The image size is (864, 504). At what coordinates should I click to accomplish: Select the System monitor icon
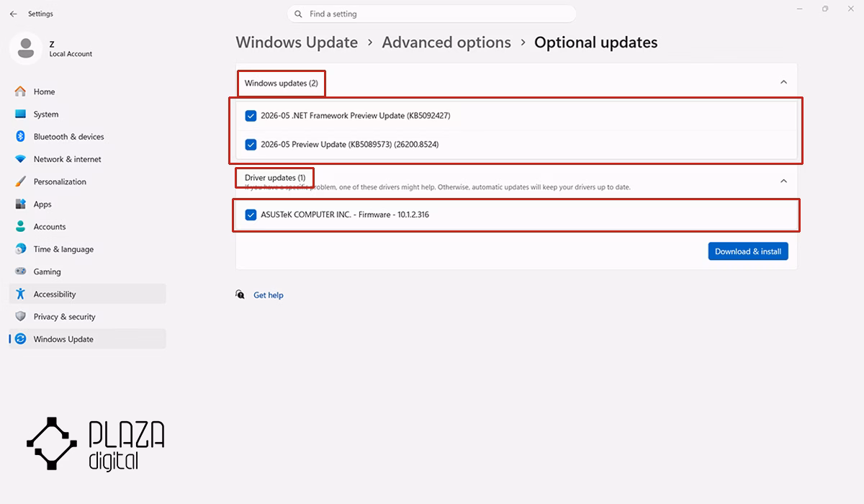(20, 114)
